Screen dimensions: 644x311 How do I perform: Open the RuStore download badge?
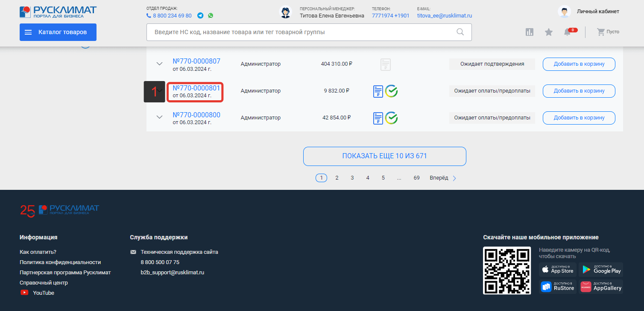[558, 287]
